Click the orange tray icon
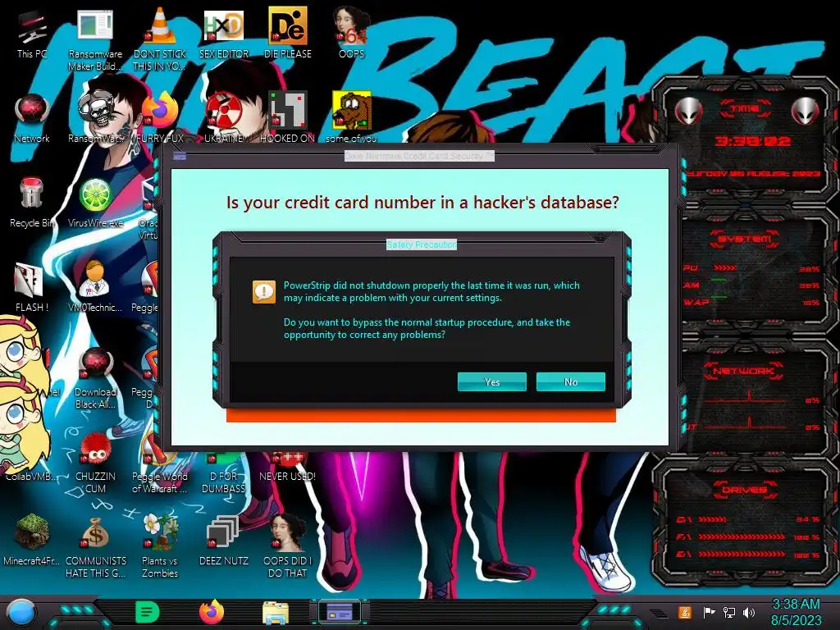840x630 pixels. 685,612
